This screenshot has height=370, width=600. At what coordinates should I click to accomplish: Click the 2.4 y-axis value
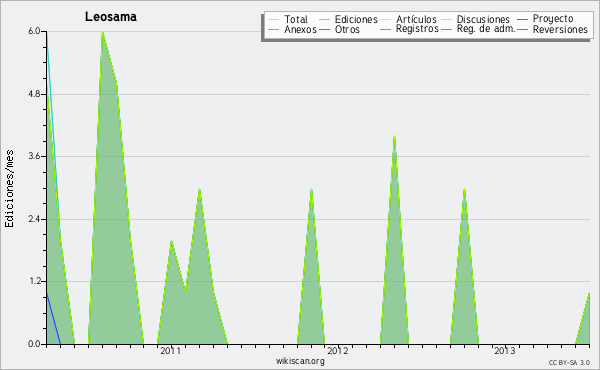coord(34,219)
